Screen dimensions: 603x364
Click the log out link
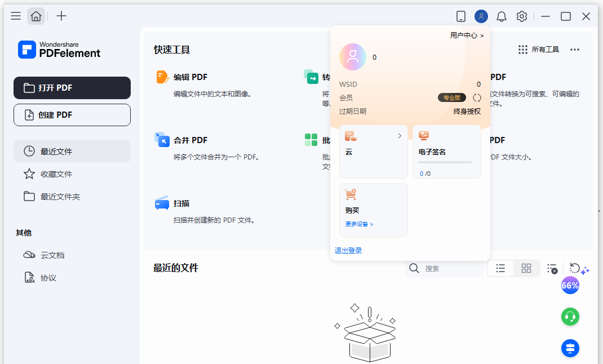[x=348, y=251]
